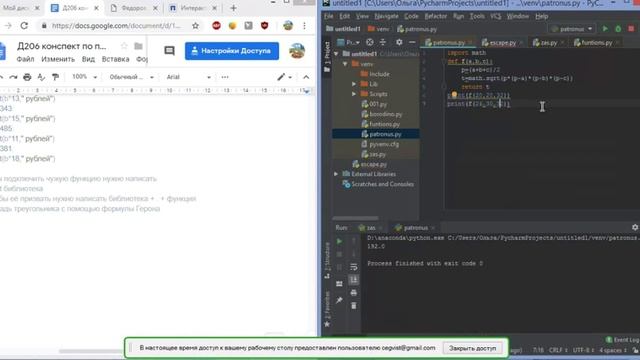Open PyCharm Navigate menu
Image resolution: width=640 pixels, height=360 pixels.
pos(386,16)
